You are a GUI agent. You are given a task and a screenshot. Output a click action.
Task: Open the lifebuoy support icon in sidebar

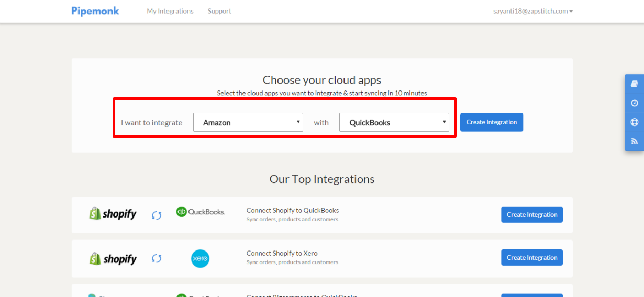(635, 122)
